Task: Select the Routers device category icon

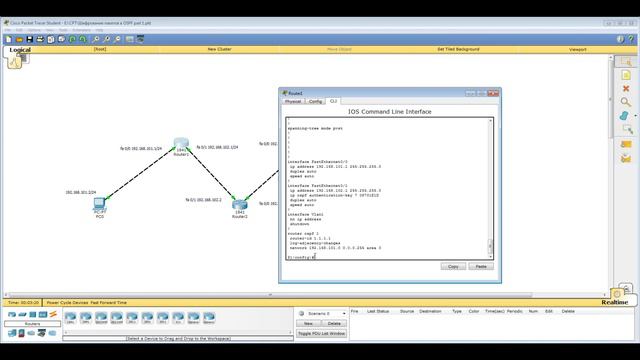Action: click(x=12, y=314)
